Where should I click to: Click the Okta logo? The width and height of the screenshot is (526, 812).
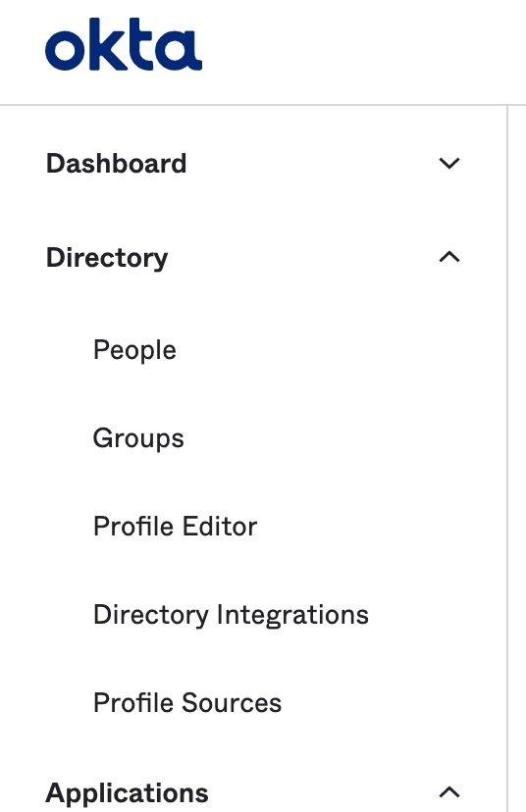tap(124, 44)
